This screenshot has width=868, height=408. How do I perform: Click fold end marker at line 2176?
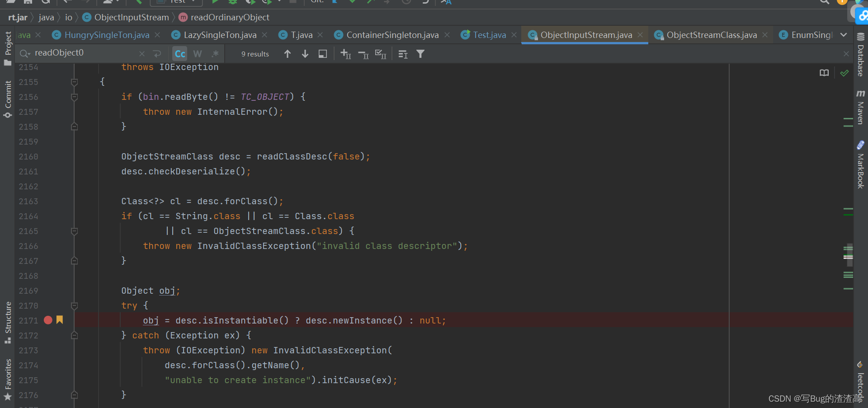tap(74, 395)
